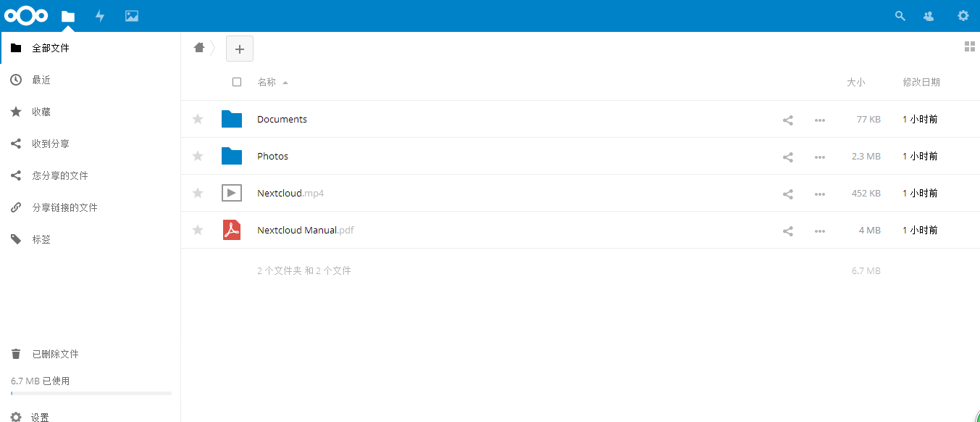The image size is (980, 422).
Task: Open search with the magnifier icon
Action: coord(900,15)
